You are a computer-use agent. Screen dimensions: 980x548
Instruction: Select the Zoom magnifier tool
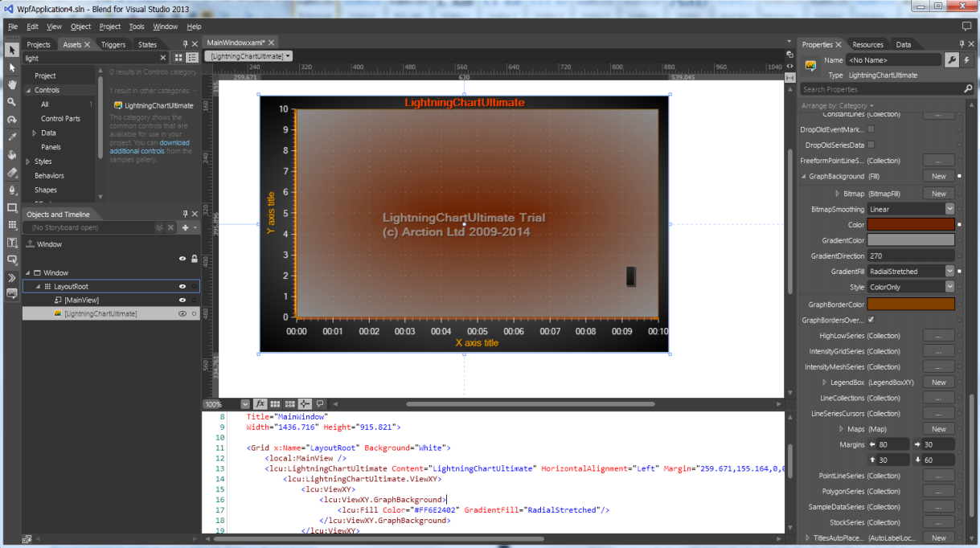point(11,102)
